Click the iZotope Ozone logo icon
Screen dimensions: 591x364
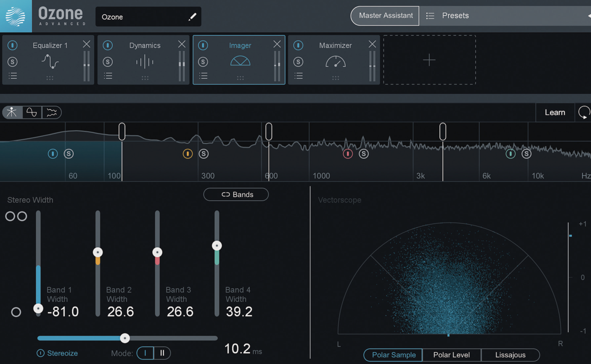pyautogui.click(x=16, y=16)
